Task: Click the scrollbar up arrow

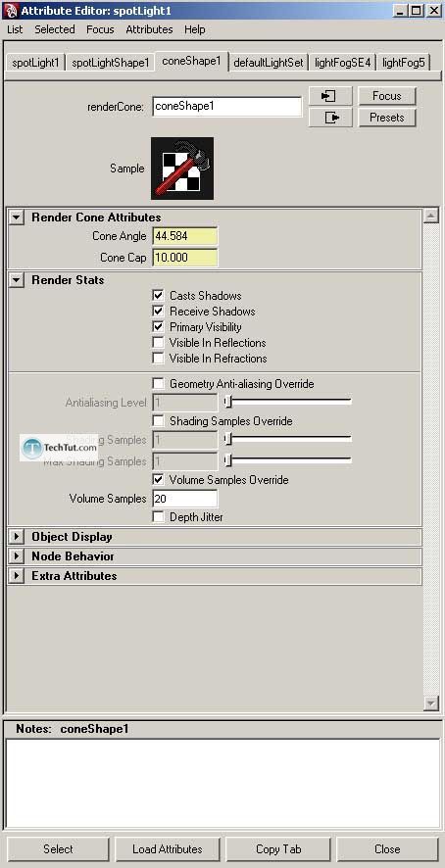Action: click(431, 216)
